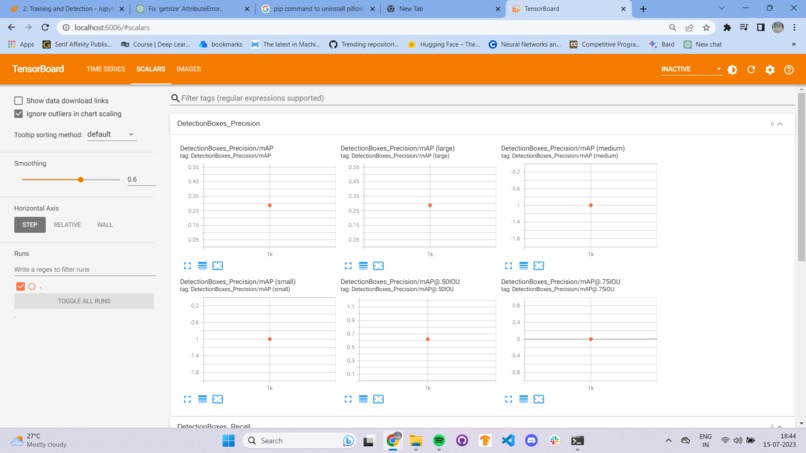Screen dimensions: 806x453
Task: Click the address bar localhost:6006
Action: (360, 27)
